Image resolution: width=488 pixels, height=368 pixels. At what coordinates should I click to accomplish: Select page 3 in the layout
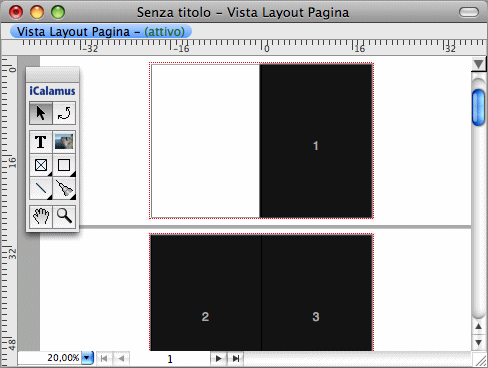point(317,293)
